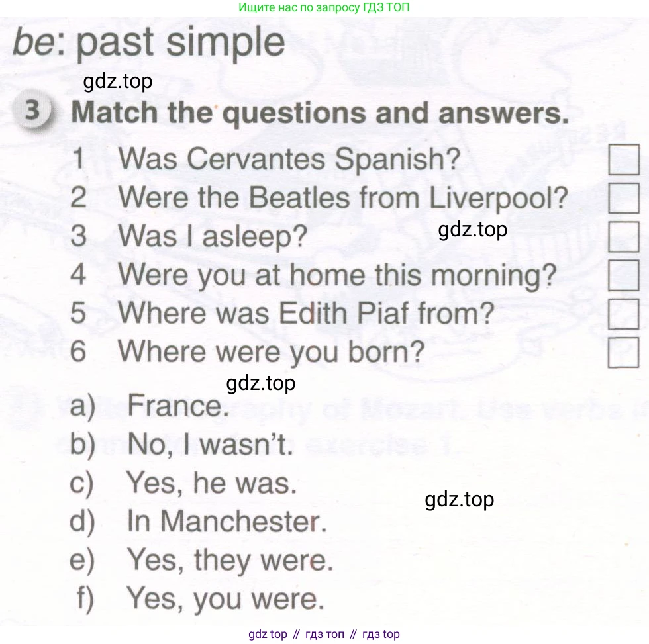Open the green ГДЗ ТОП header link
The height and width of the screenshot is (644, 649).
[x=324, y=7]
